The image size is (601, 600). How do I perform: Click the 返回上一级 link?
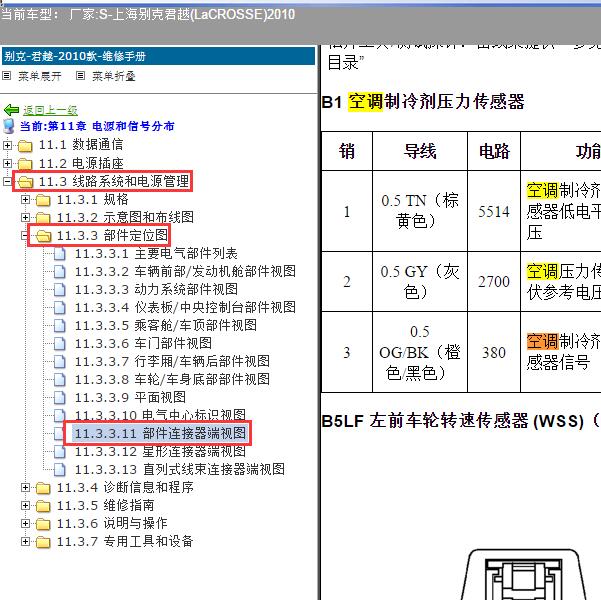(50, 110)
